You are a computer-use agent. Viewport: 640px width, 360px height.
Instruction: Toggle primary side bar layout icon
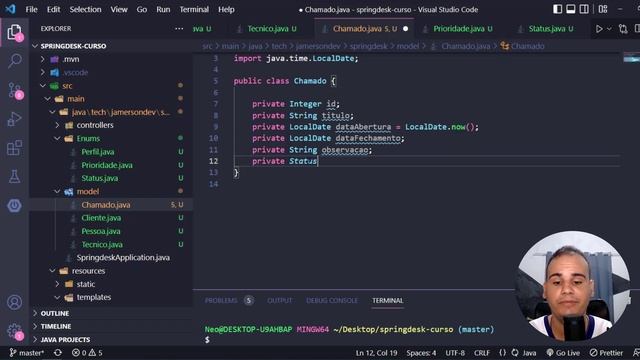(557, 9)
